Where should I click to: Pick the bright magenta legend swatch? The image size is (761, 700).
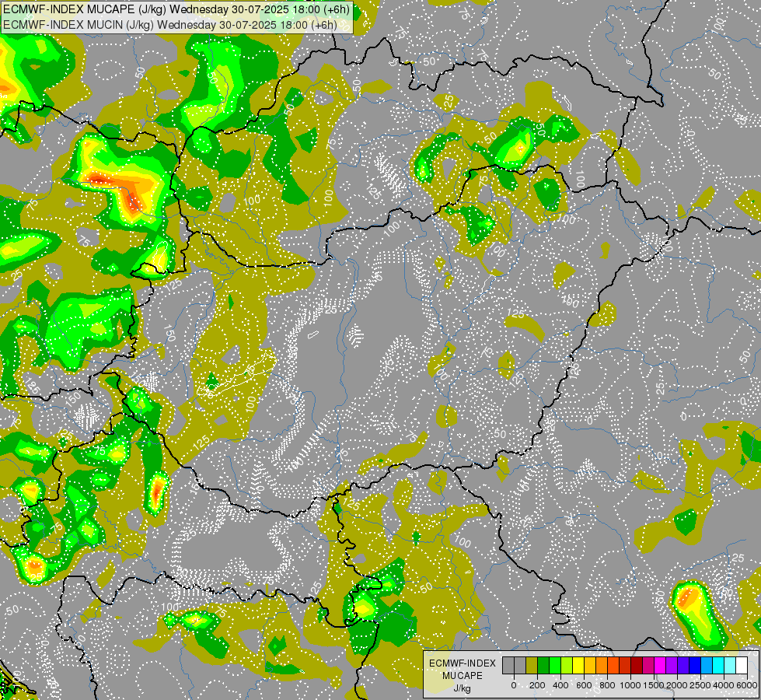(x=661, y=665)
